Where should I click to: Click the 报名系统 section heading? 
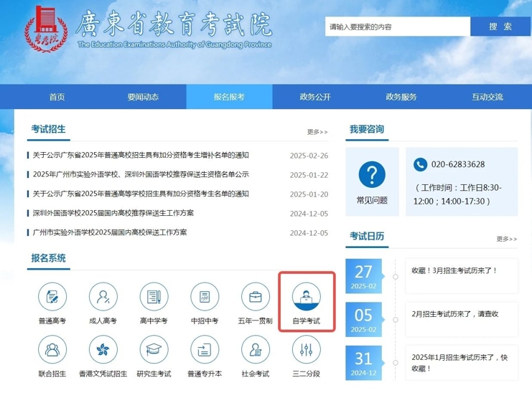(x=48, y=258)
